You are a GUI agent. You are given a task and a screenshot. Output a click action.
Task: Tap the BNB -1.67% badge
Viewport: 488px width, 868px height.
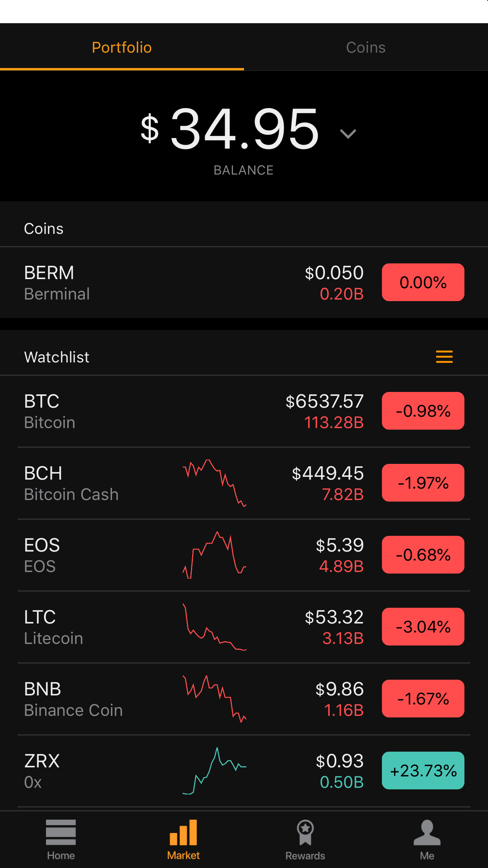coord(423,699)
